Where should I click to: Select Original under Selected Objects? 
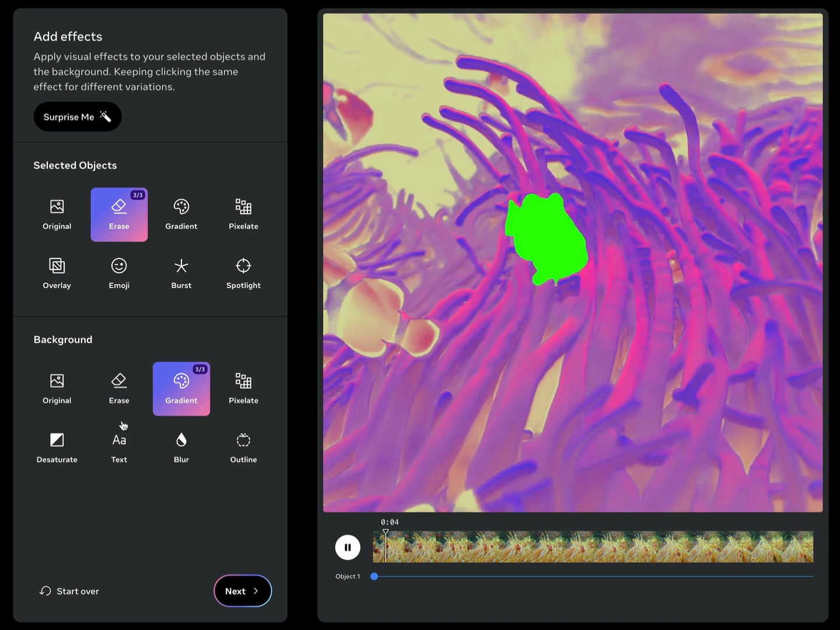(57, 215)
